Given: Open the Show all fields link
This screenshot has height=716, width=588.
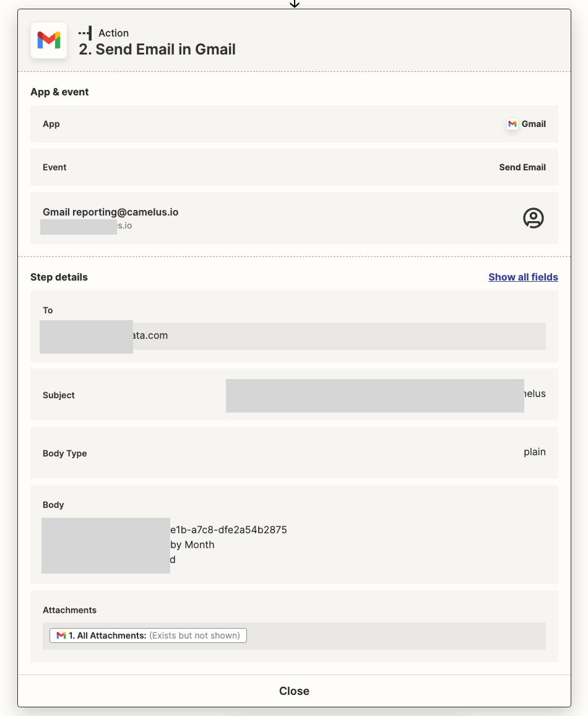Looking at the screenshot, I should coord(523,277).
